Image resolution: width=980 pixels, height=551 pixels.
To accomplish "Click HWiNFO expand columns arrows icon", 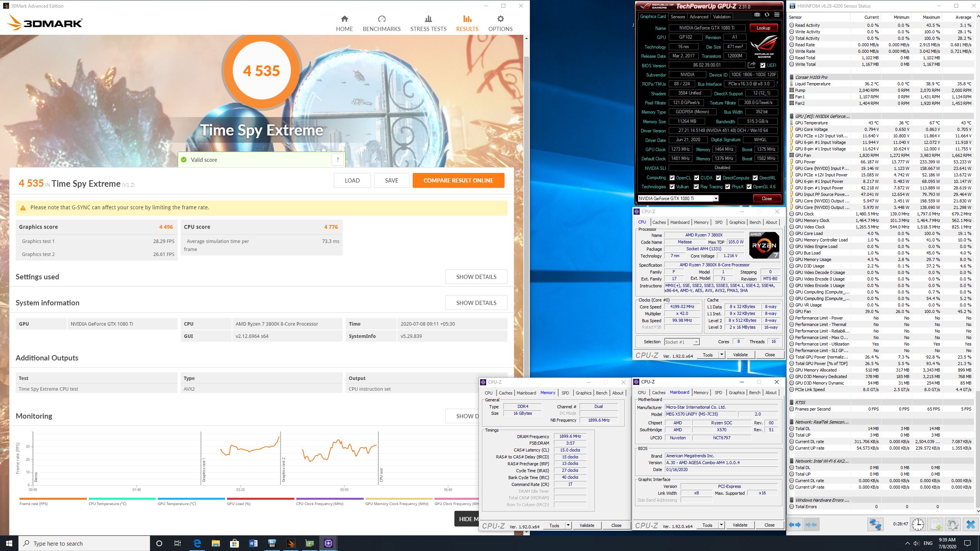I will (795, 525).
